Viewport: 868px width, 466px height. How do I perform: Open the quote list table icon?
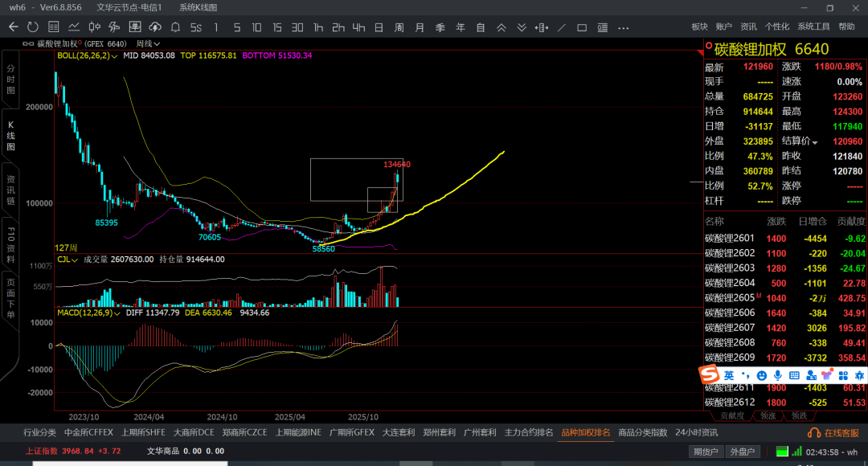[x=54, y=27]
